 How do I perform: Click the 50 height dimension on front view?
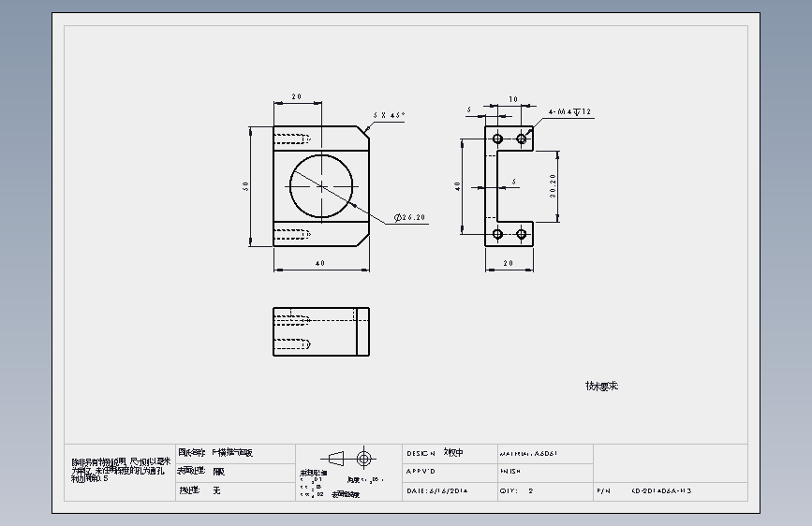point(245,186)
